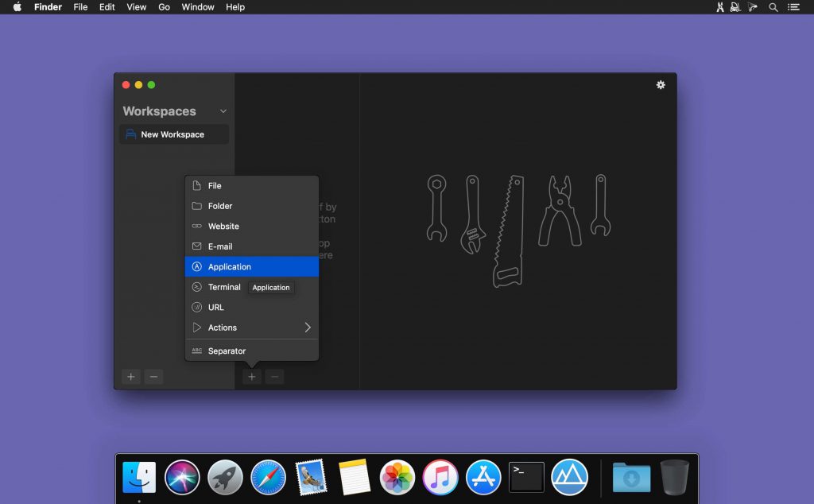Click the Terminal prompt icon in the menu

pos(196,287)
